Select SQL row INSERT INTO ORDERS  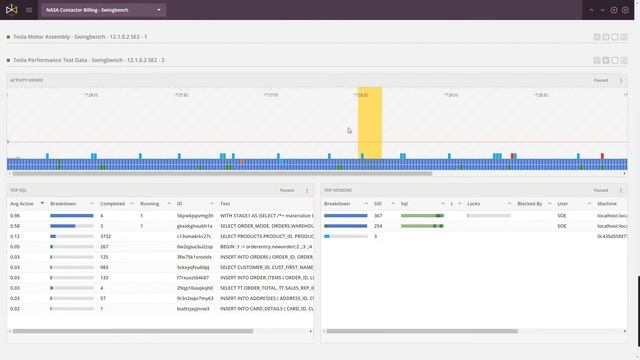tap(160, 257)
